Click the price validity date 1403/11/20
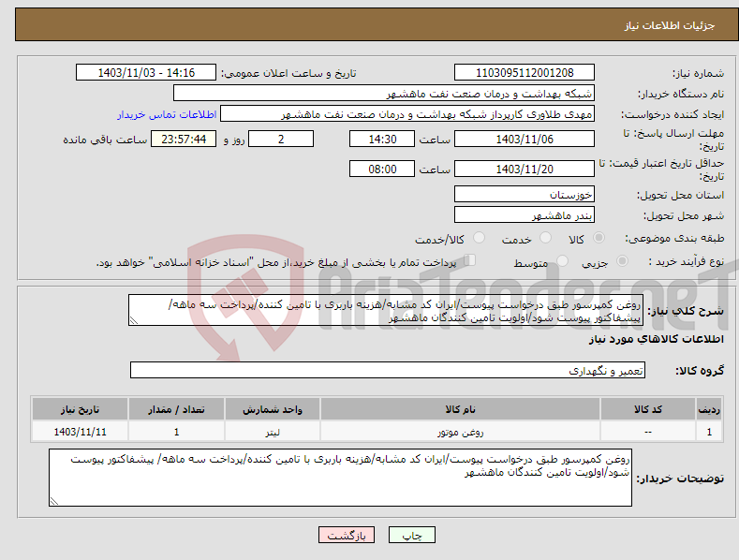739x560 pixels. pos(525,169)
